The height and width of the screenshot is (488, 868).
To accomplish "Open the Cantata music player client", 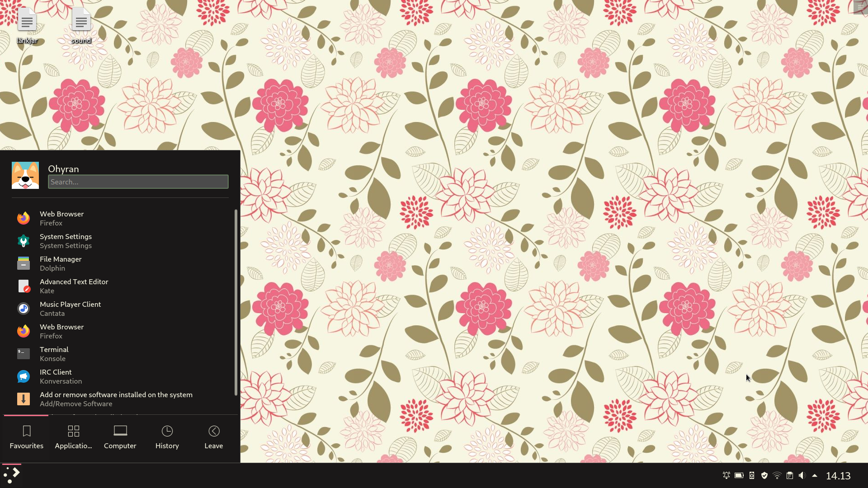I will pyautogui.click(x=120, y=309).
